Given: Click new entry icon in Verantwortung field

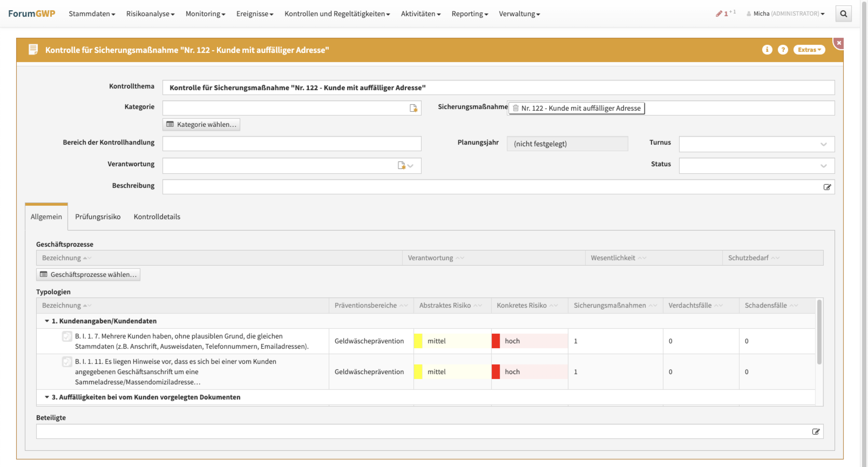Looking at the screenshot, I should (401, 165).
